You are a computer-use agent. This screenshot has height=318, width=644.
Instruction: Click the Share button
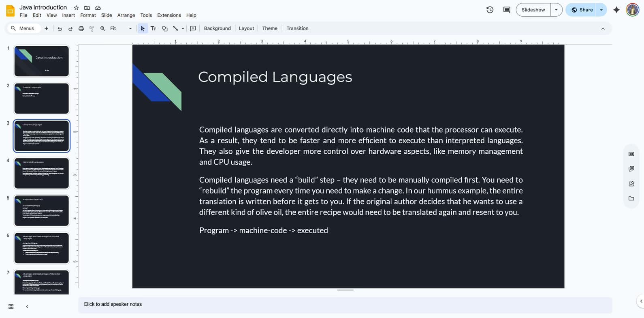(x=581, y=10)
